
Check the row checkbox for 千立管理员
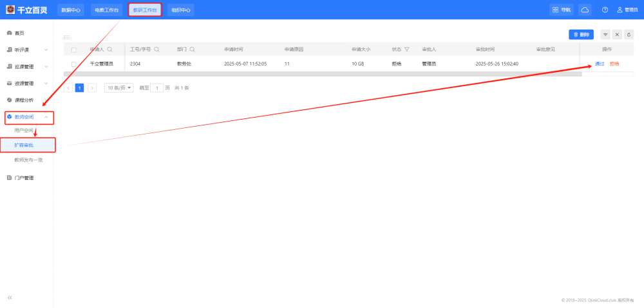pos(73,64)
